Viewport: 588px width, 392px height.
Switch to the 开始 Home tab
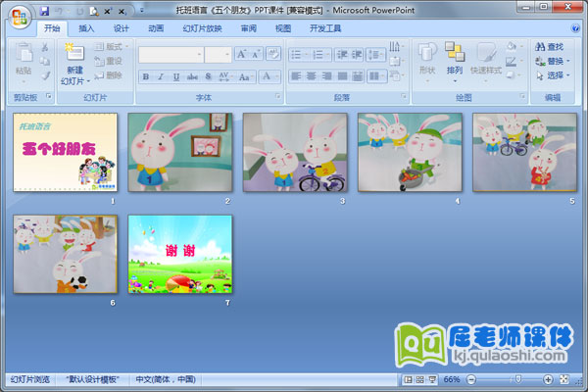tap(52, 28)
